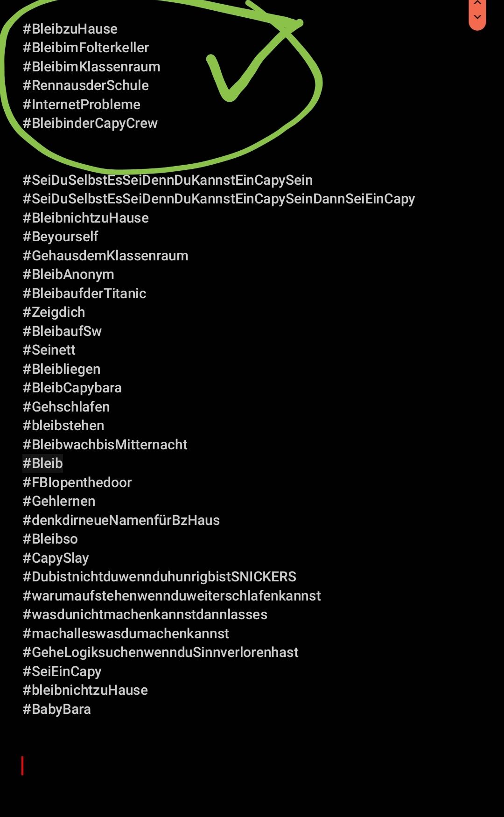Tap the #RennausderSchule hashtag

(x=86, y=85)
